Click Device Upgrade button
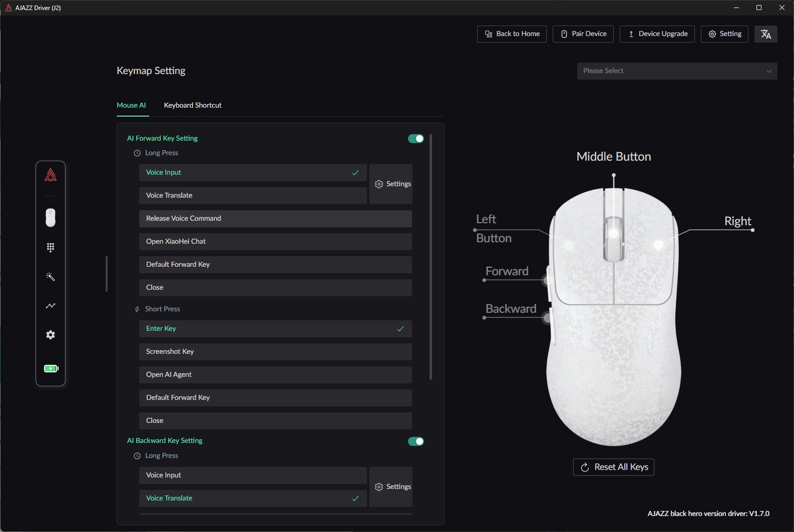The width and height of the screenshot is (794, 532). coord(657,34)
